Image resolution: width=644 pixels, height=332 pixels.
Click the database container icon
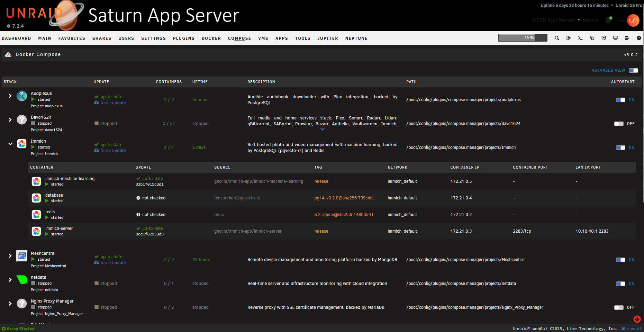click(x=36, y=198)
